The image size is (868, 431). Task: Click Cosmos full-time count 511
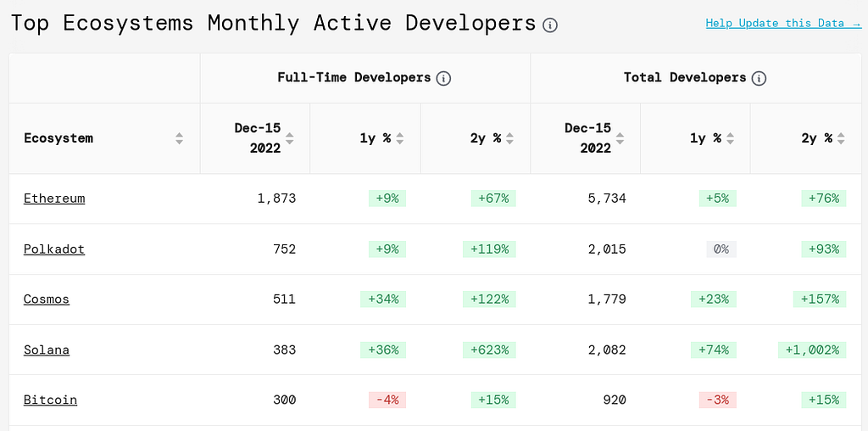point(285,299)
